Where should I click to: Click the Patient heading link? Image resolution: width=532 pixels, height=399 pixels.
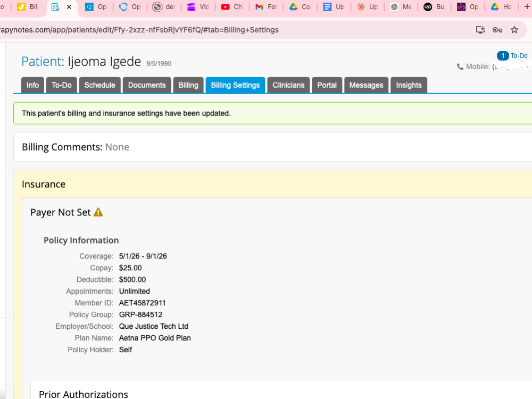(41, 61)
